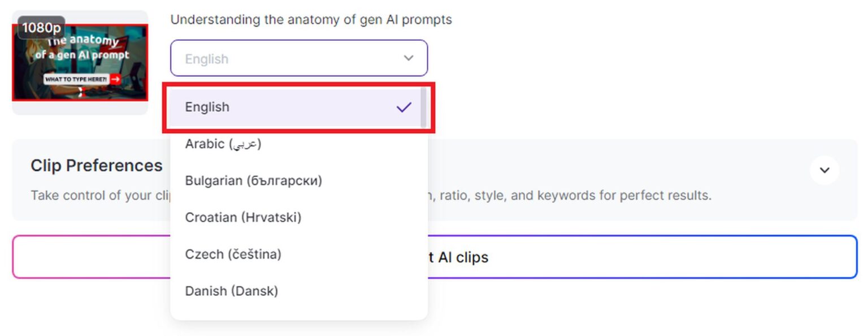Pick Danish (Dansk) from the language list
This screenshot has height=336, width=868.
pyautogui.click(x=231, y=291)
